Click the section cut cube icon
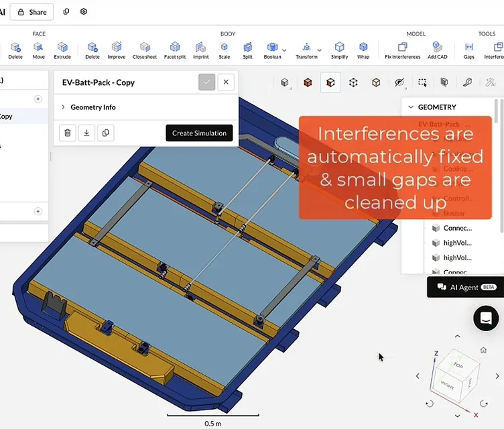 click(444, 82)
